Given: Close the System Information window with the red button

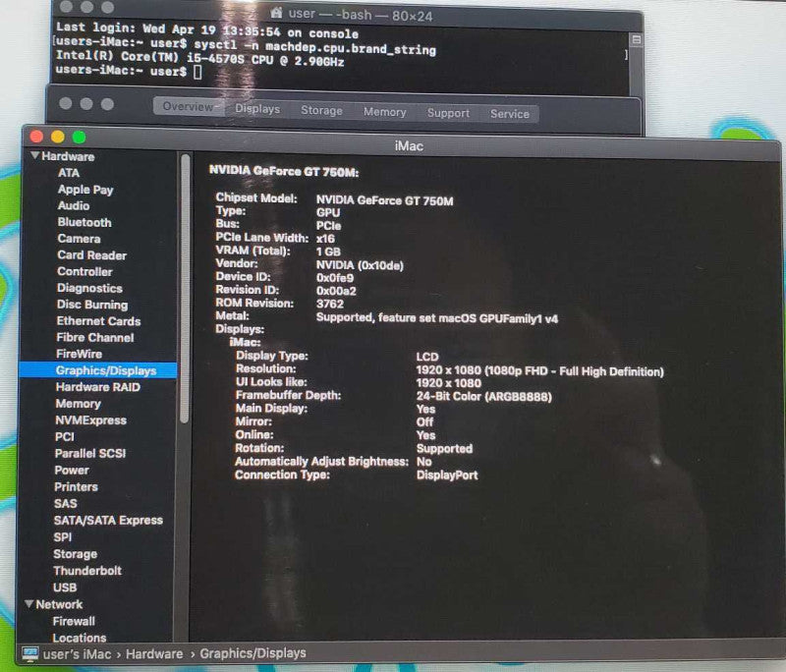Looking at the screenshot, I should pos(36,137).
